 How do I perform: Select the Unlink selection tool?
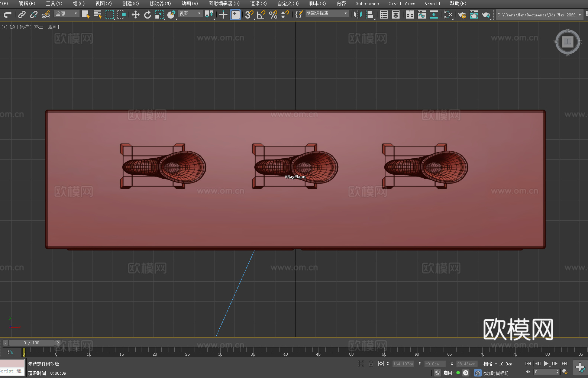pos(34,14)
